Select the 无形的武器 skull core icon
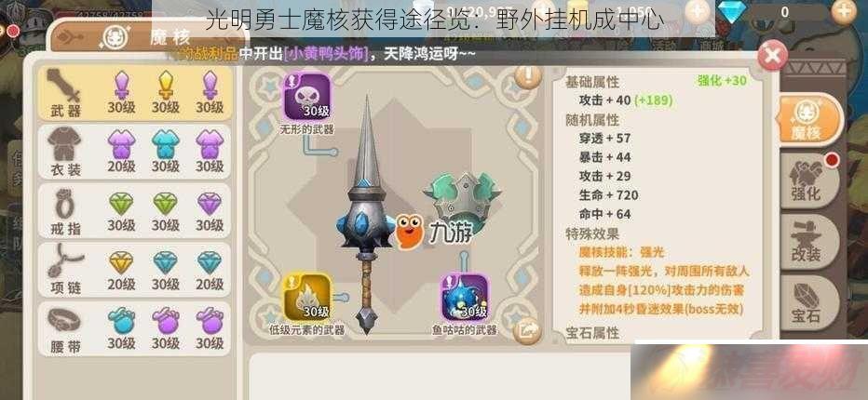Image resolution: width=868 pixels, height=400 pixels. point(307,97)
